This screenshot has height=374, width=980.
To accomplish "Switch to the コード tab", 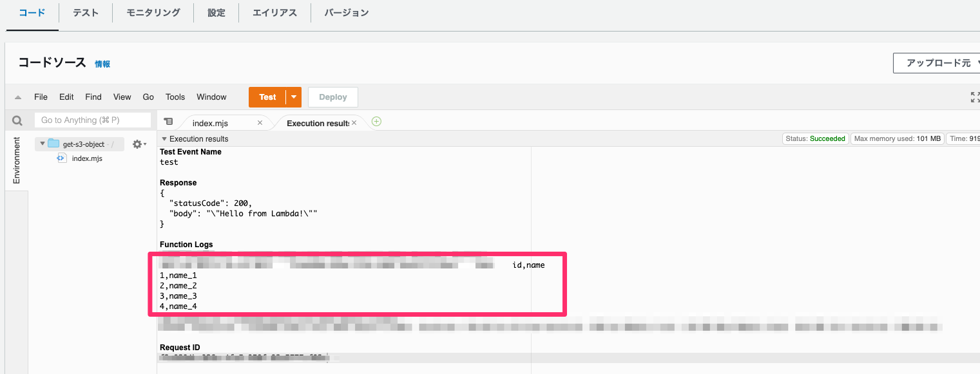I will tap(32, 12).
